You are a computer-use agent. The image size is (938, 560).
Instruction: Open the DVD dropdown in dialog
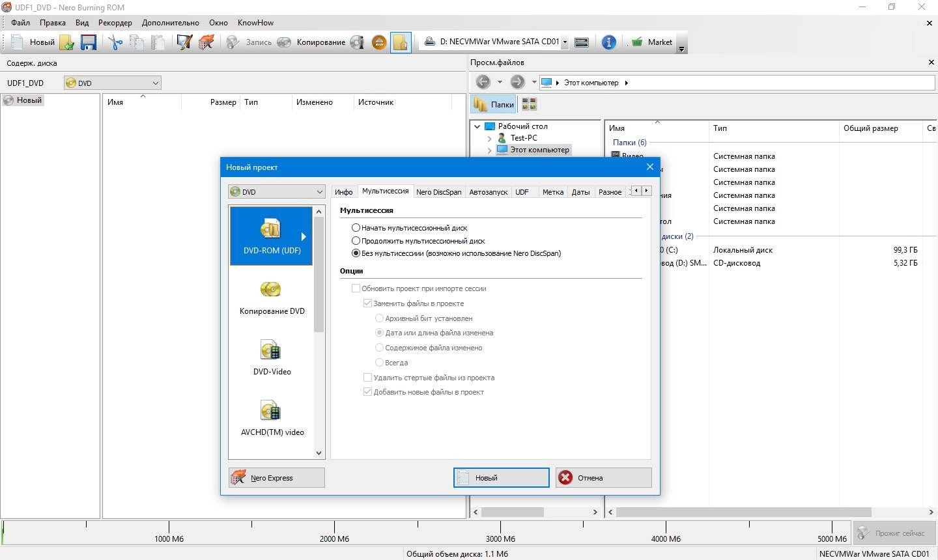pos(276,192)
